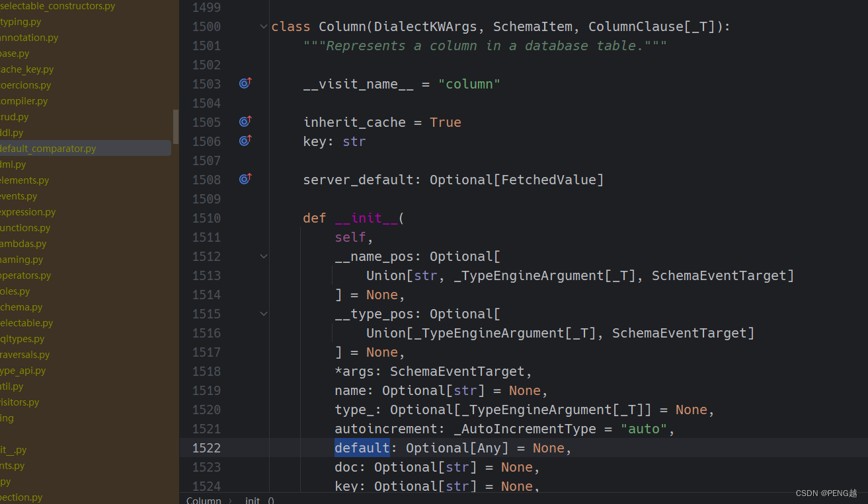Open elements.py in the sidebar
Screen dimensions: 868x504
23,180
